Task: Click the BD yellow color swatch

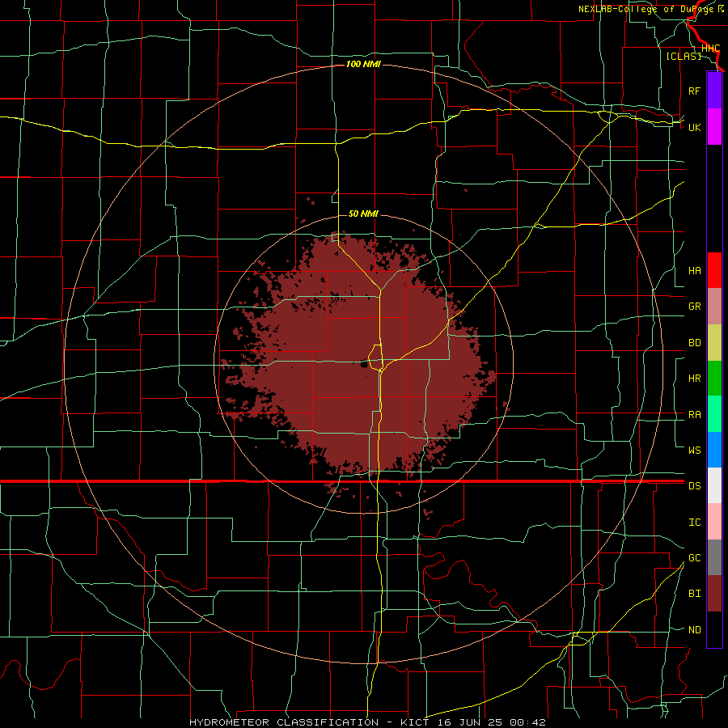Action: (x=714, y=343)
